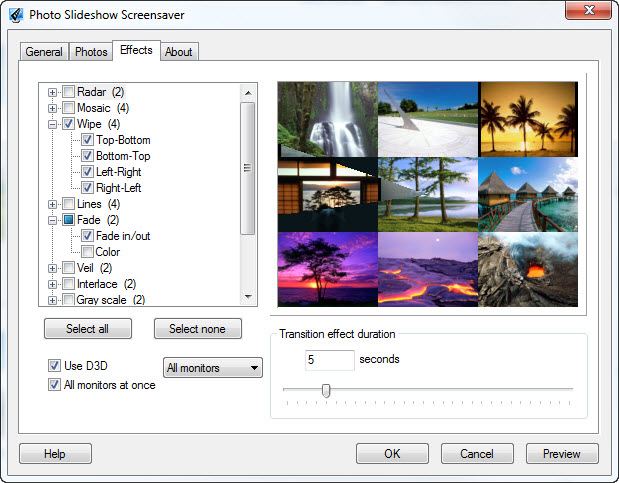Collapse the Wipe effects group
This screenshot has width=619, height=483.
coord(52,124)
